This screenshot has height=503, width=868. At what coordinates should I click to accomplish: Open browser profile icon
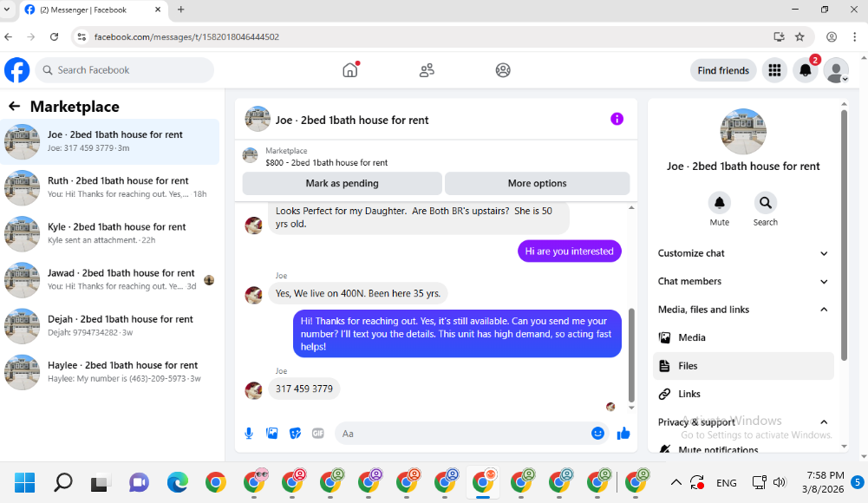pos(831,37)
